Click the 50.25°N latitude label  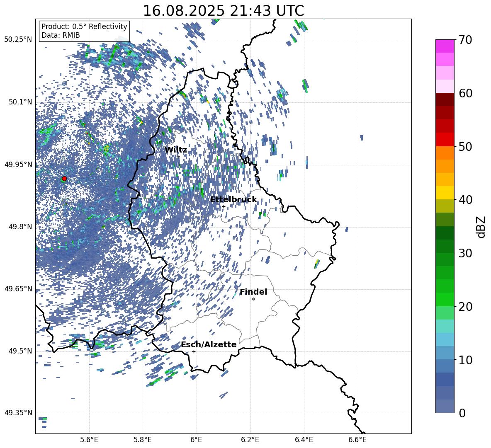click(18, 40)
